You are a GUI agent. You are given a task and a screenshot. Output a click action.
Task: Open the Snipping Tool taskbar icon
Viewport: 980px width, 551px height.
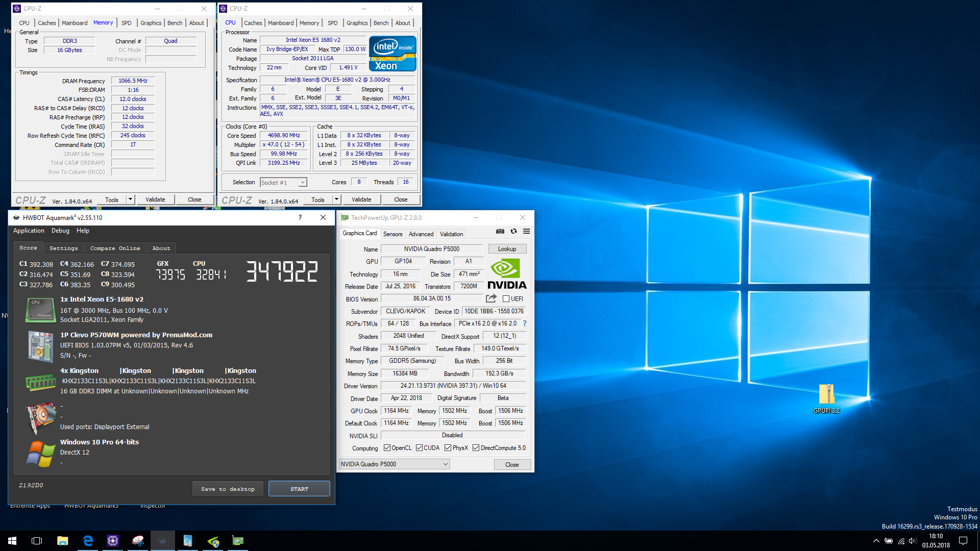coord(138,541)
